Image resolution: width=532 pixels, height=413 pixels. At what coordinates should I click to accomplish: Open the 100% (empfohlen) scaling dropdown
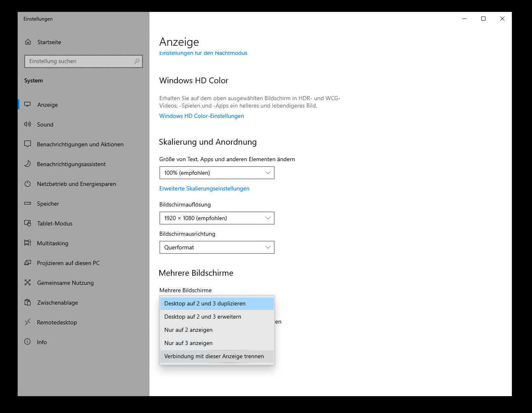[x=217, y=173]
